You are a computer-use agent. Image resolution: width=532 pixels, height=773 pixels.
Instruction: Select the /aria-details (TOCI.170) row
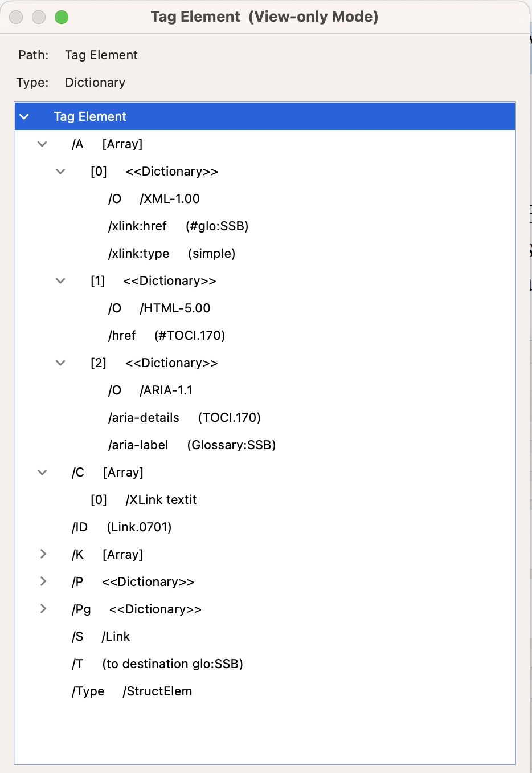pyautogui.click(x=184, y=418)
